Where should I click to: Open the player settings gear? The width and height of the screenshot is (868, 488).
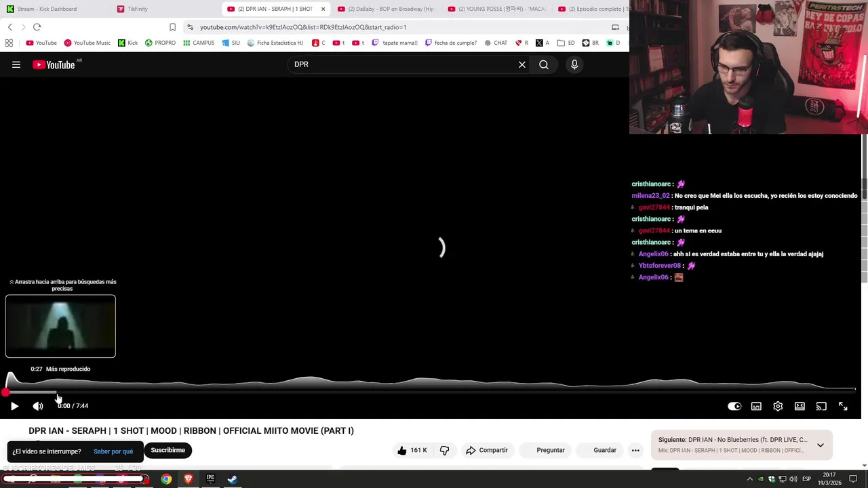click(x=778, y=406)
